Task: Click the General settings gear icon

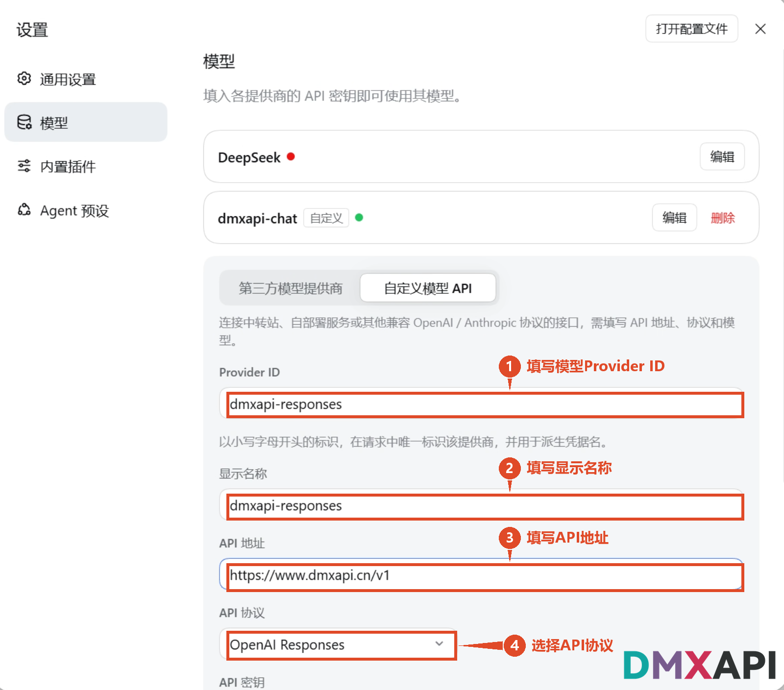Action: 24,79
